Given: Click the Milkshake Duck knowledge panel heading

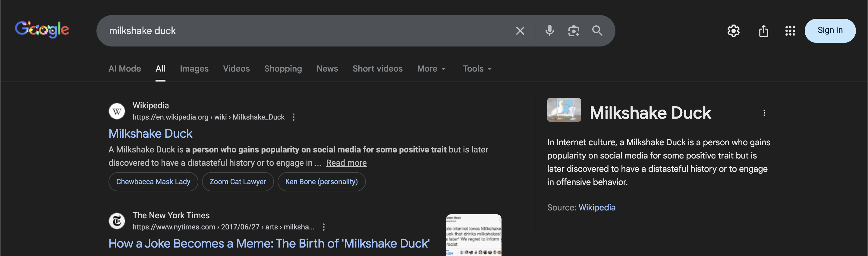Looking at the screenshot, I should click(x=650, y=113).
